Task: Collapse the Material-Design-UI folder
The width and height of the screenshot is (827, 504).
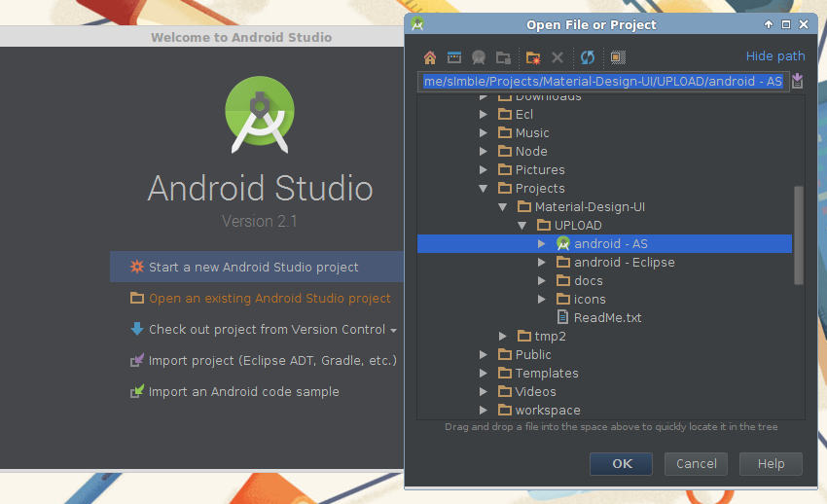Action: (502, 206)
